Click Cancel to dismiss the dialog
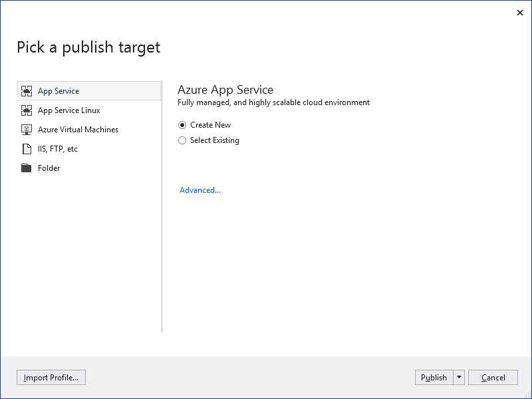 pos(493,377)
